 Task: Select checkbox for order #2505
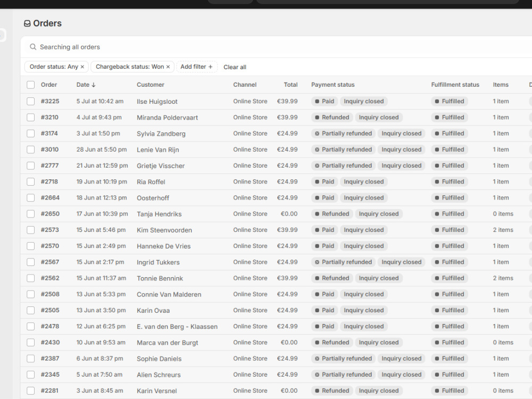30,310
